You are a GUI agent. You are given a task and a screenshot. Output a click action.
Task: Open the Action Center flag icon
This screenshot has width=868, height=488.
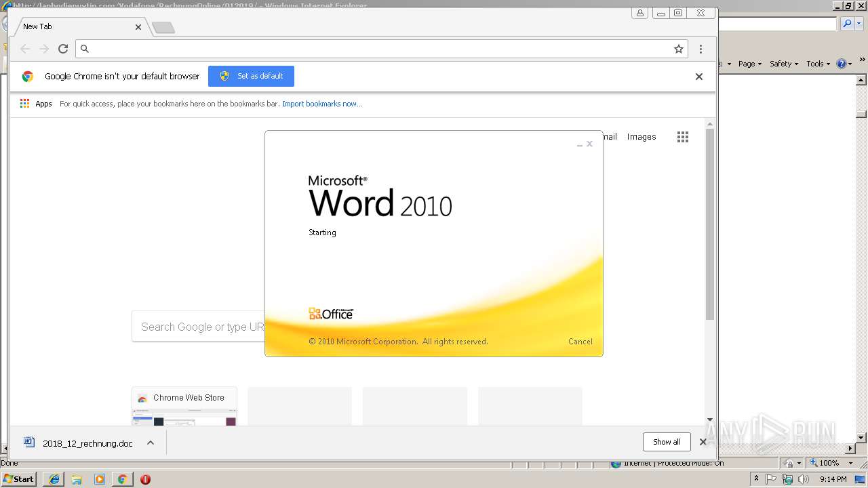[772, 479]
